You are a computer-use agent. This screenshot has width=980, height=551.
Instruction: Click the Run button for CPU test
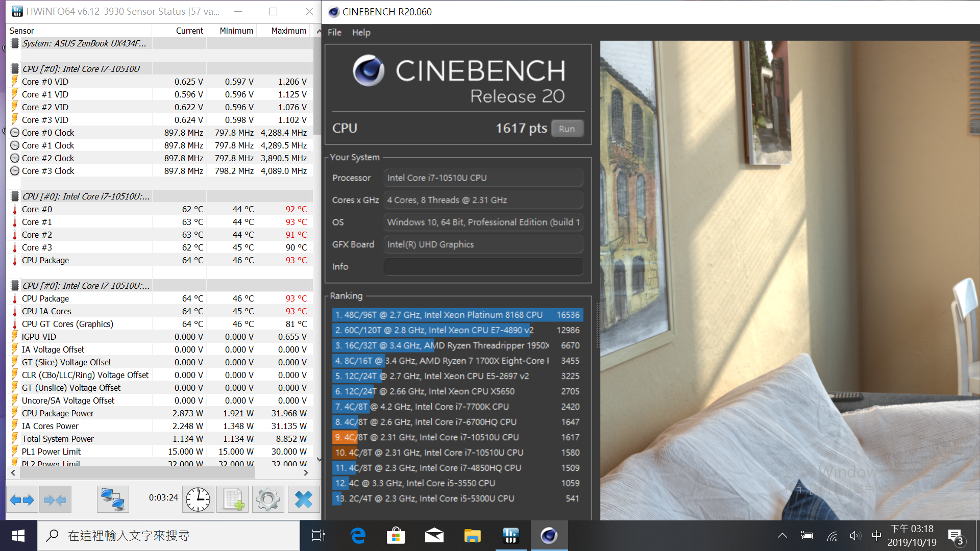pyautogui.click(x=567, y=129)
